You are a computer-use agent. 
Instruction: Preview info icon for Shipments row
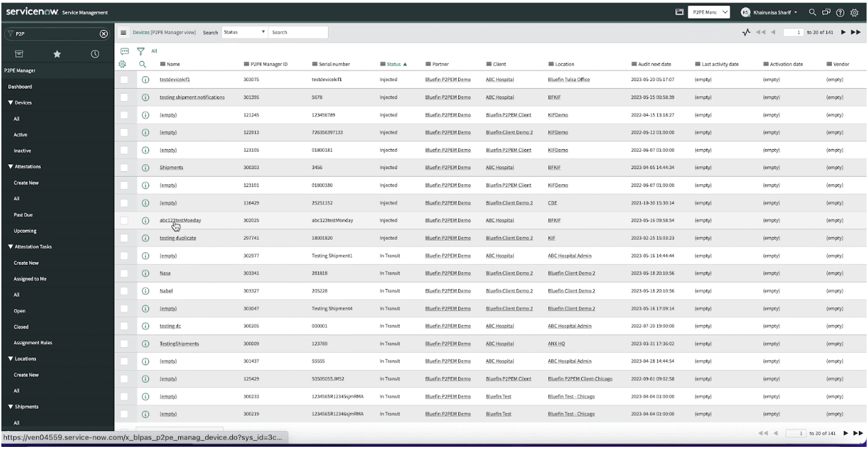point(146,168)
